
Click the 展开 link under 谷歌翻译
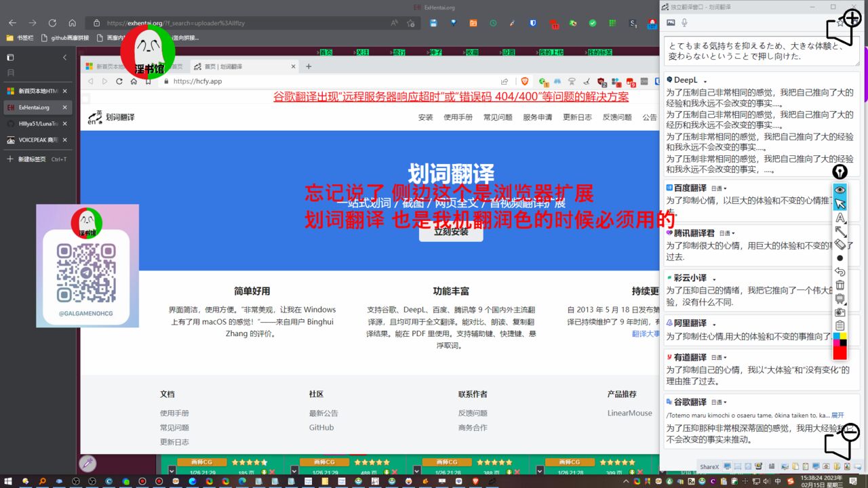(837, 415)
